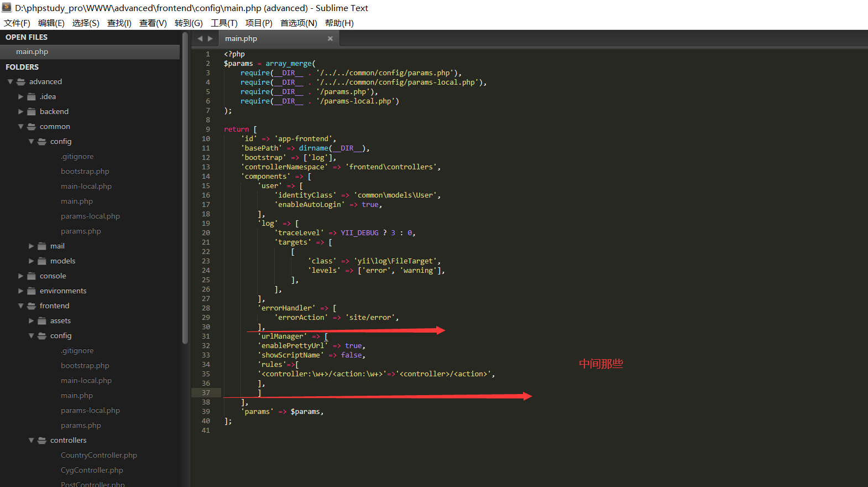Open CountryController.php file
Viewport: 868px width, 487px height.
pyautogui.click(x=99, y=455)
